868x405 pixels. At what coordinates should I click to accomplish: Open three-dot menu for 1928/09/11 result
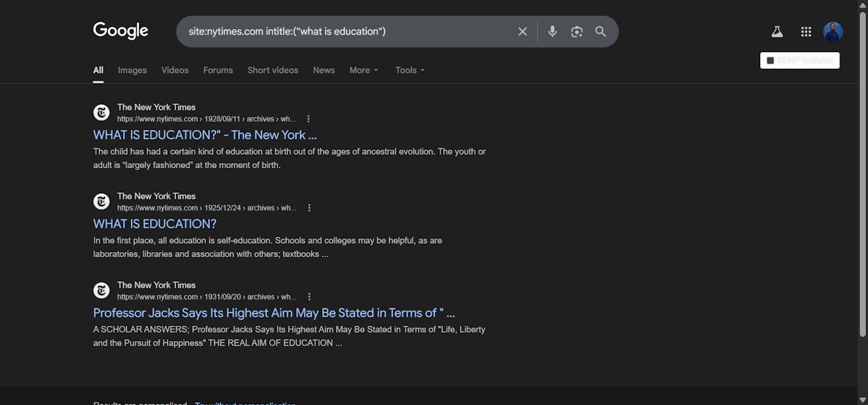308,119
